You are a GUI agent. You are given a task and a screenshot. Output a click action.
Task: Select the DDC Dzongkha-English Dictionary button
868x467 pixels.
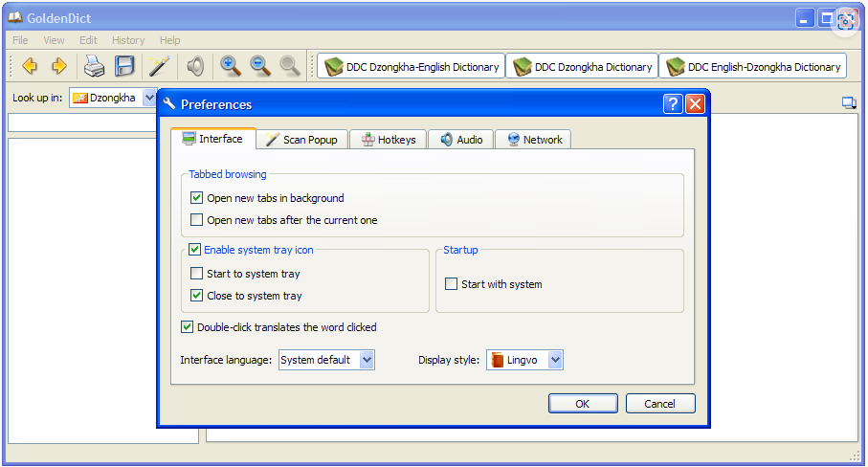click(x=412, y=67)
